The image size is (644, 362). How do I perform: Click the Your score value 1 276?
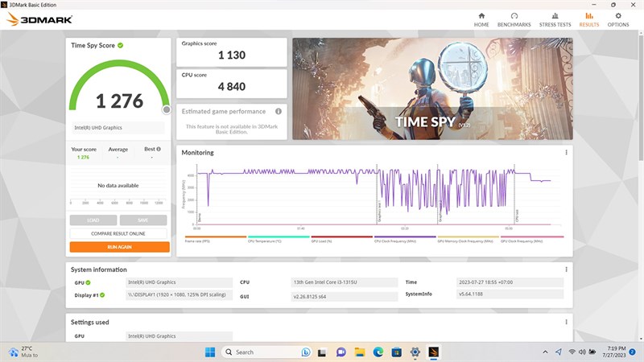[83, 157]
